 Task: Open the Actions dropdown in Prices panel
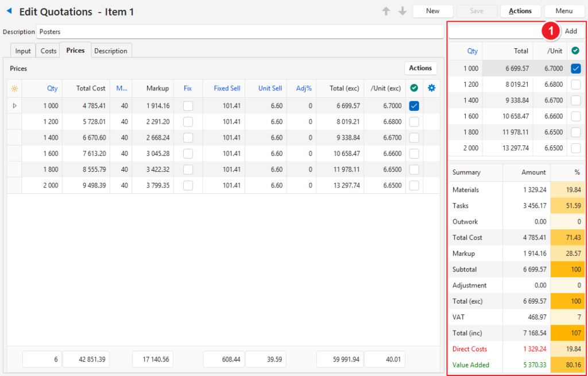click(x=420, y=68)
